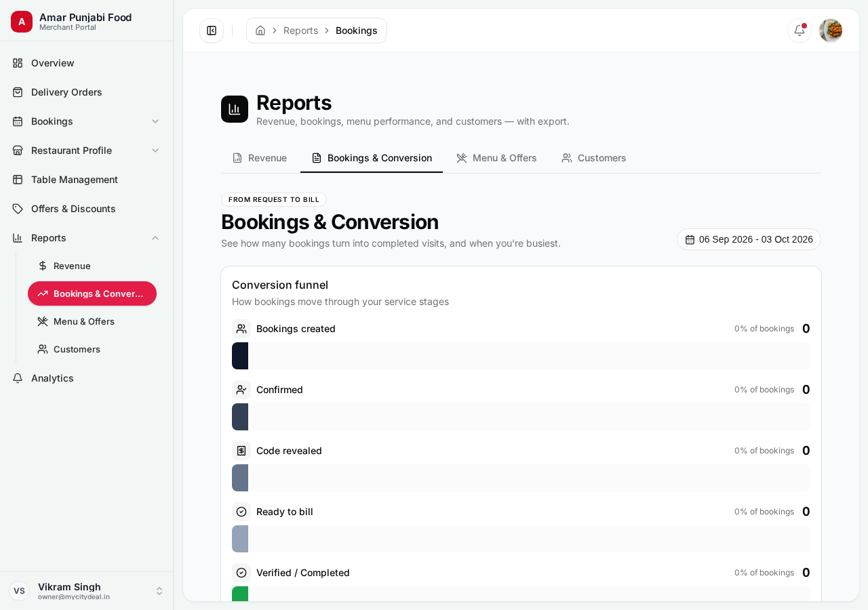Open Table Management in the sidebar
The height and width of the screenshot is (610, 868).
(x=87, y=180)
